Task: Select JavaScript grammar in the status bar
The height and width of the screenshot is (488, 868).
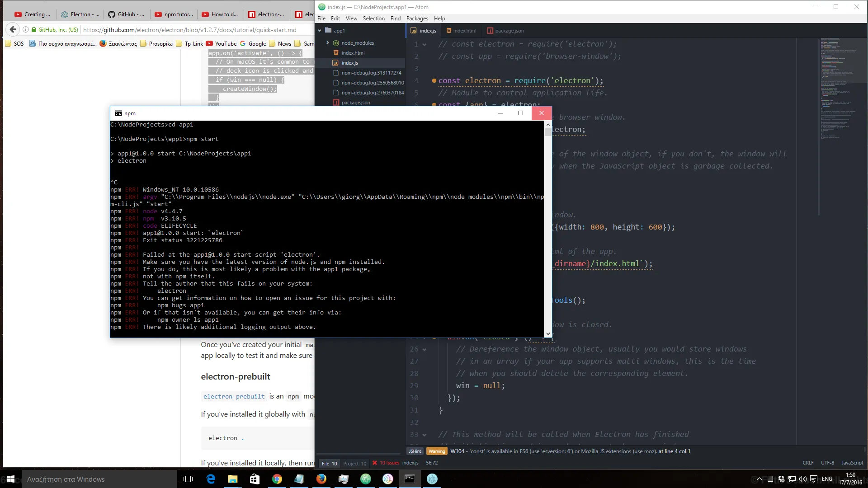Action: [852, 463]
